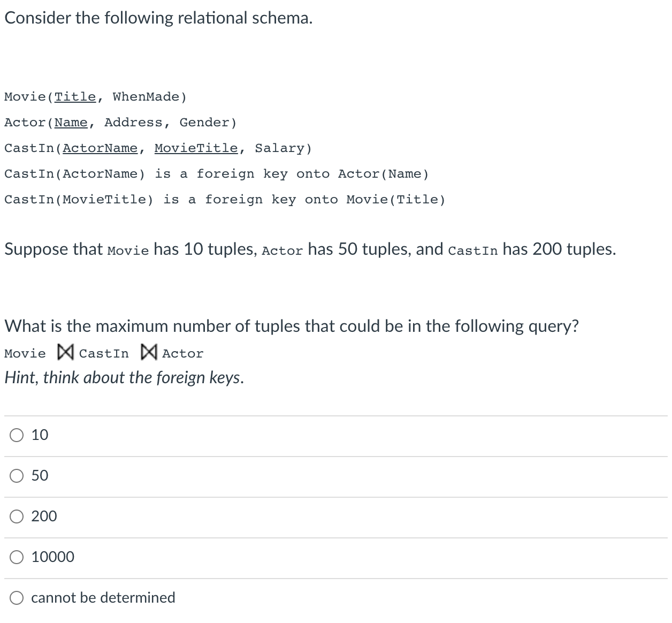Mark the 'cannot be determined' radio button
The height and width of the screenshot is (623, 672).
(x=17, y=598)
